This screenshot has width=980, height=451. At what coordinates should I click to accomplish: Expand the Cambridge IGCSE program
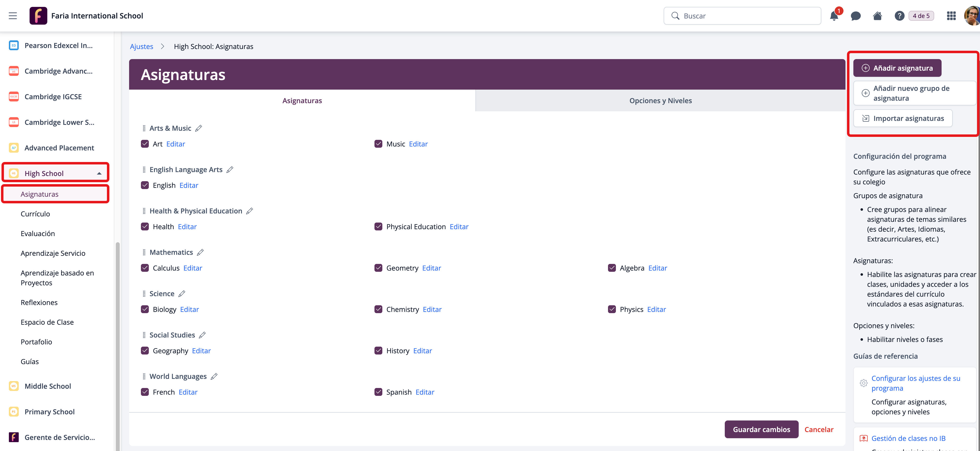click(x=53, y=97)
